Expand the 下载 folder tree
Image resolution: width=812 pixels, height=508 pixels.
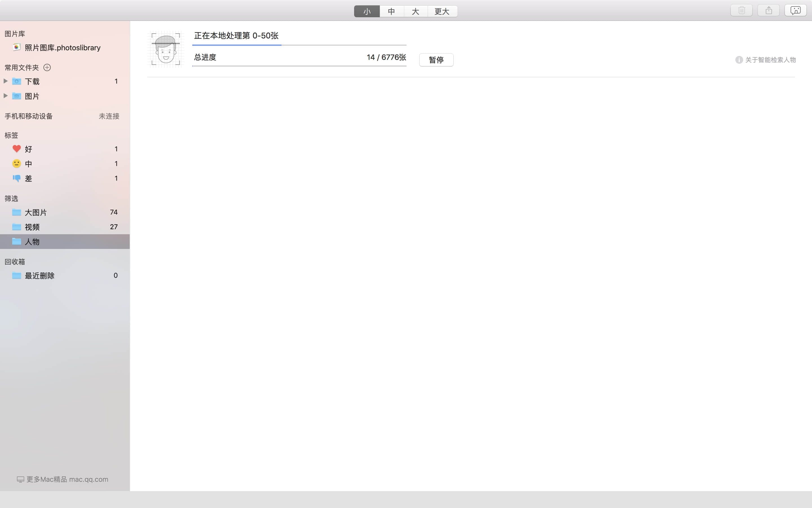pyautogui.click(x=6, y=81)
